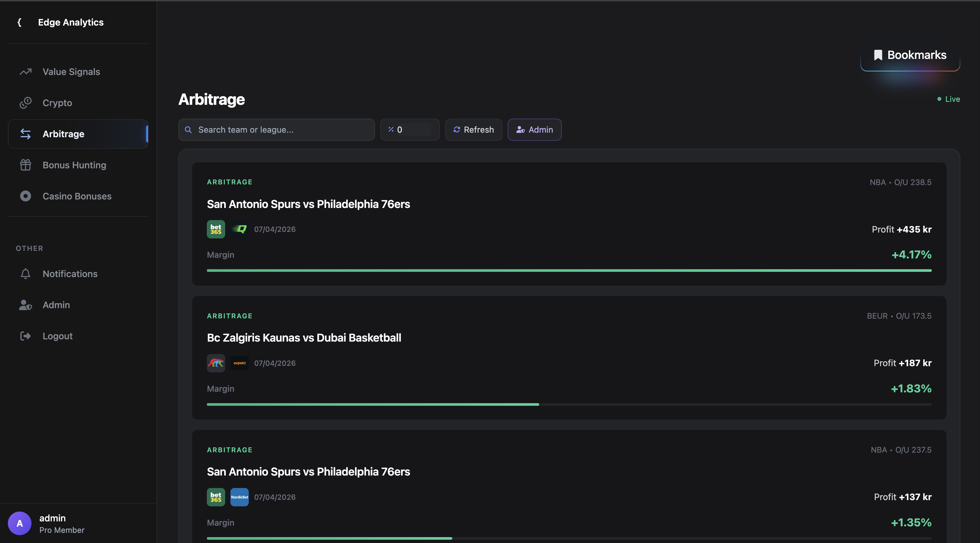The width and height of the screenshot is (980, 543).
Task: Open the Admin panel from toolbar
Action: tap(534, 129)
